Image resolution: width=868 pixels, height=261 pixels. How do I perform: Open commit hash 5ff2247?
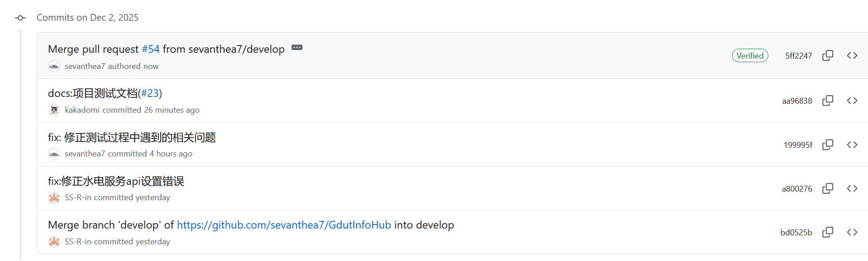coord(798,56)
